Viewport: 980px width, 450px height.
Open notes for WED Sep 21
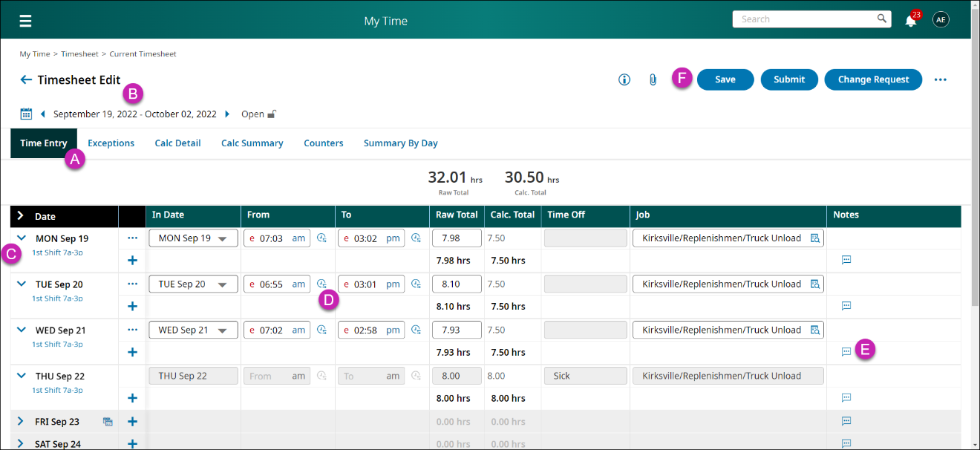click(846, 352)
